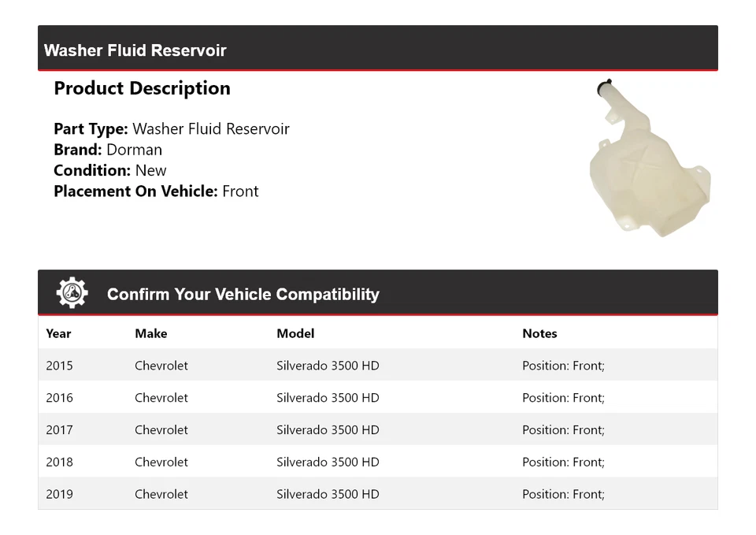Image resolution: width=756 pixels, height=535 pixels.
Task: Click the Part Type label line
Action: click(172, 128)
